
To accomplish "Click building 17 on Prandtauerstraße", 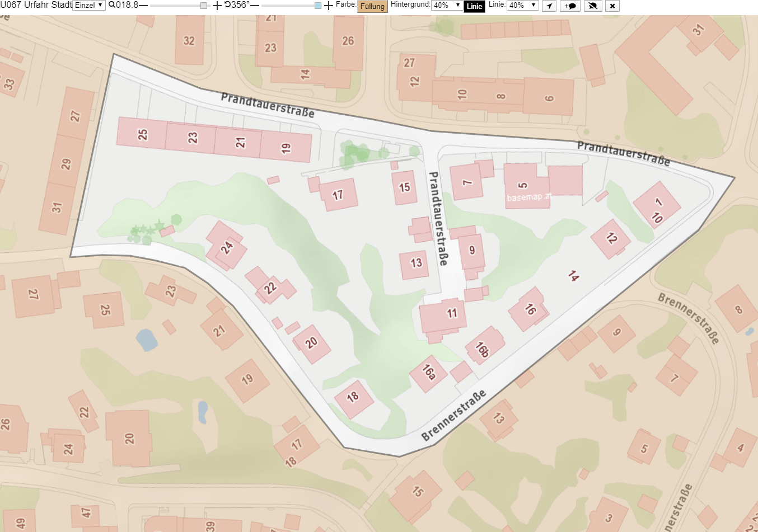I will click(x=338, y=195).
